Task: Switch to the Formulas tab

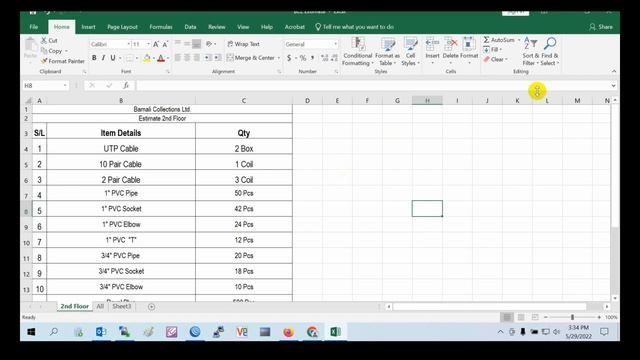Action: pyautogui.click(x=160, y=27)
